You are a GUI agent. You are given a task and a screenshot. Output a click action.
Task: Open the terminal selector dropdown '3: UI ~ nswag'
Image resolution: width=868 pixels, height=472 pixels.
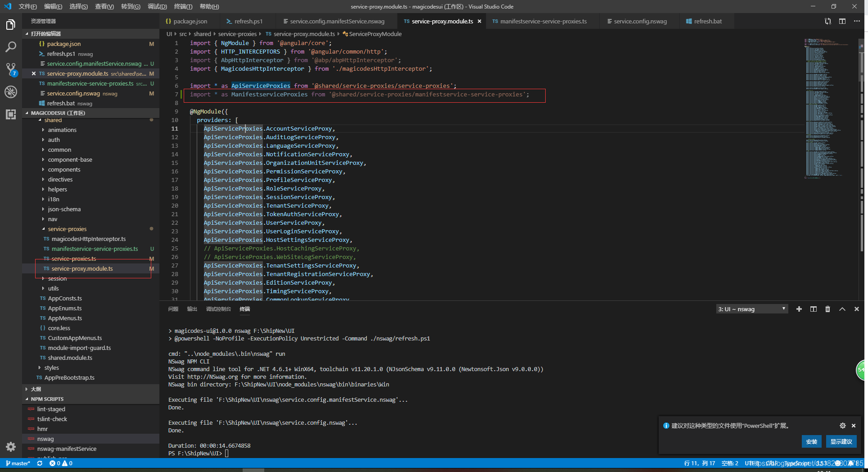point(752,309)
